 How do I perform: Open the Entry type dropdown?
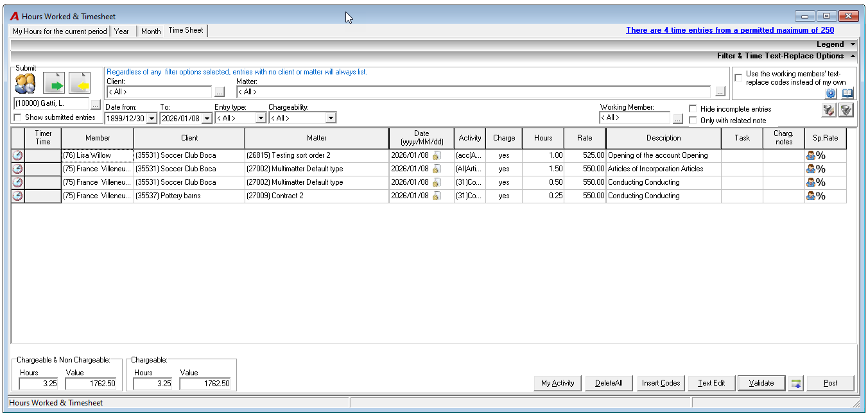click(x=261, y=118)
